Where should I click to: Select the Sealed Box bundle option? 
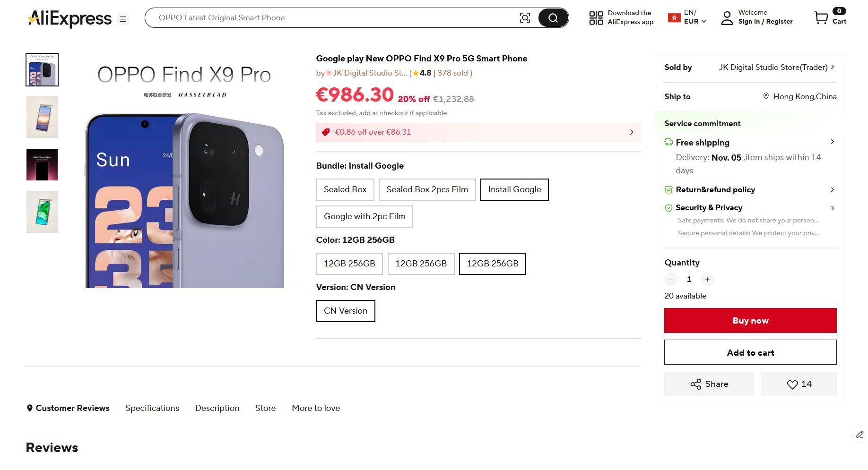click(x=345, y=190)
